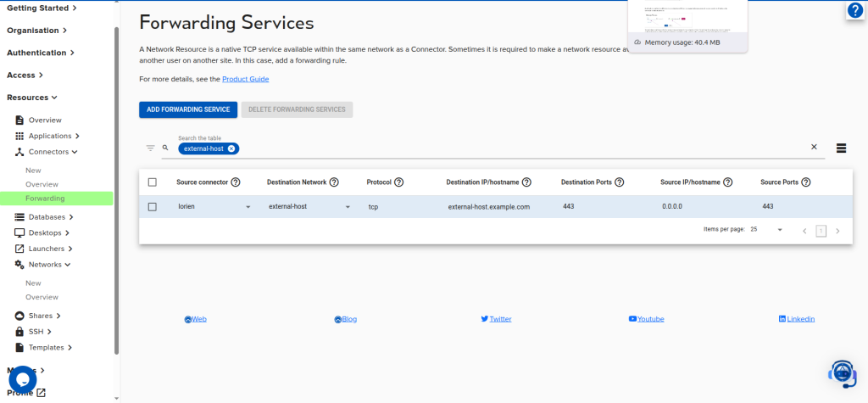This screenshot has height=403, width=868.
Task: Expand the Authentication menu
Action: [x=41, y=53]
